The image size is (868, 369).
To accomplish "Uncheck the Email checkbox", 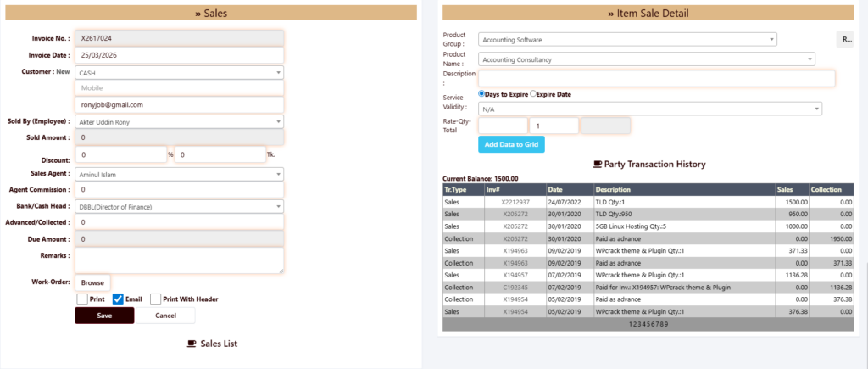I will point(119,299).
